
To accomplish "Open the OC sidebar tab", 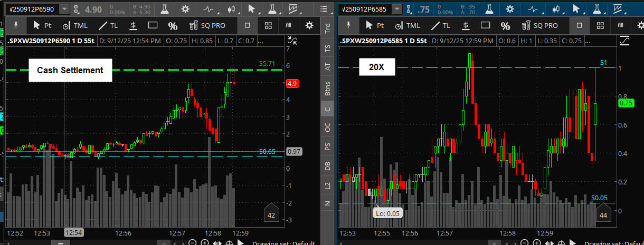I will (328, 127).
